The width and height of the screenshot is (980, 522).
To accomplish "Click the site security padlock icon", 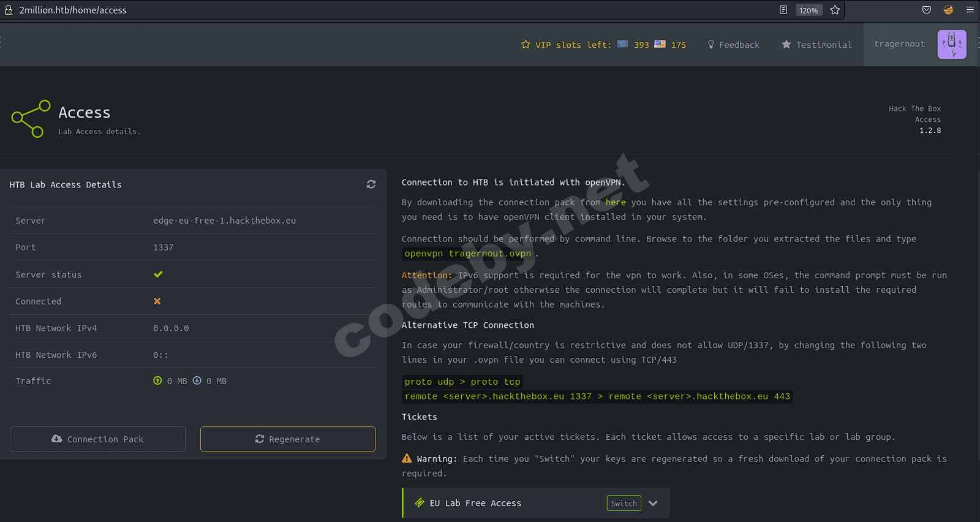I will point(9,10).
